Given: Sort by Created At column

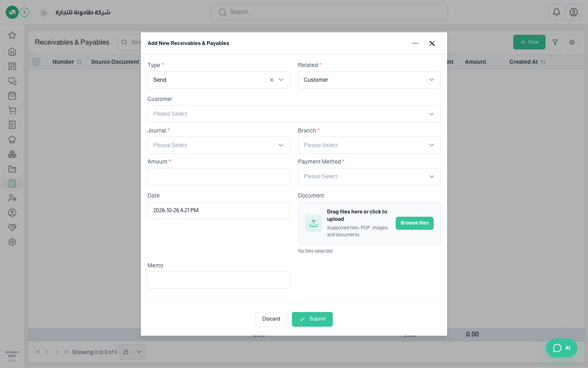Looking at the screenshot, I should pyautogui.click(x=527, y=62).
